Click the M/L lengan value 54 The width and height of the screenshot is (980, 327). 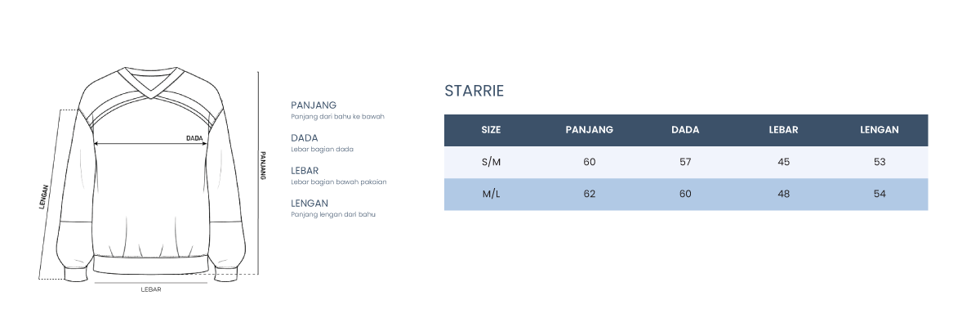click(880, 194)
